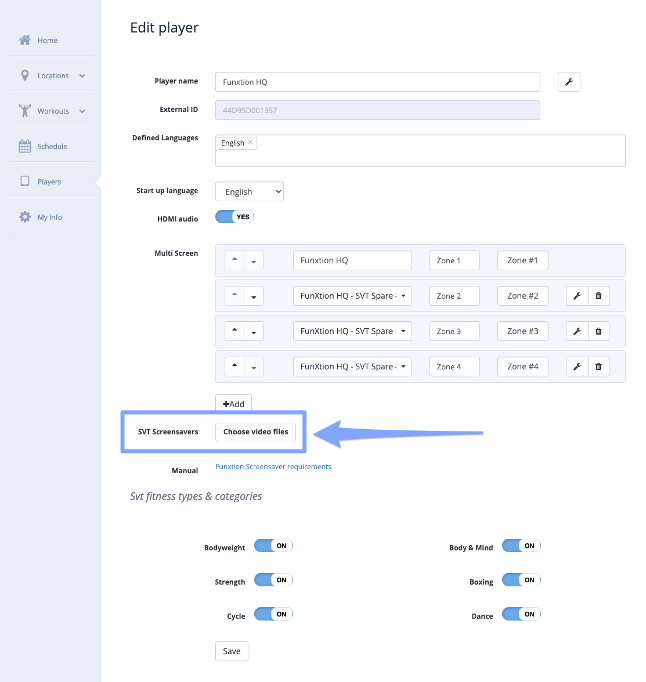Move Zone 3 row up with arrow
The height and width of the screenshot is (682, 646).
tap(234, 331)
